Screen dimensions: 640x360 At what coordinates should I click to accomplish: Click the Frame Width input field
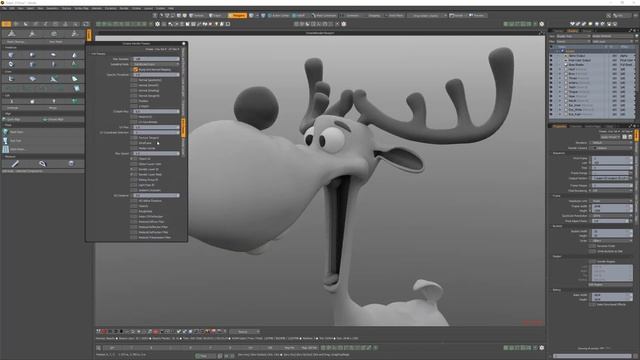click(611, 207)
